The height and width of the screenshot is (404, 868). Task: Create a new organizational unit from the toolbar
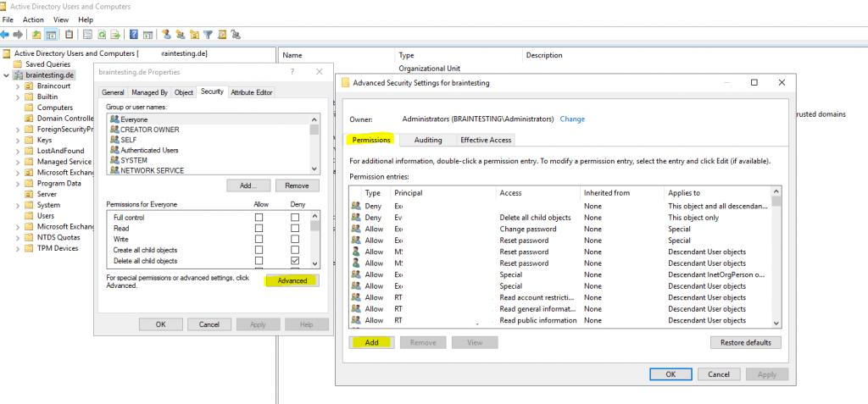194,35
